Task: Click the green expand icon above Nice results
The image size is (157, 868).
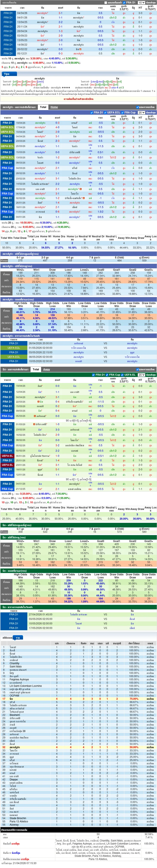Action: click(x=137, y=369)
